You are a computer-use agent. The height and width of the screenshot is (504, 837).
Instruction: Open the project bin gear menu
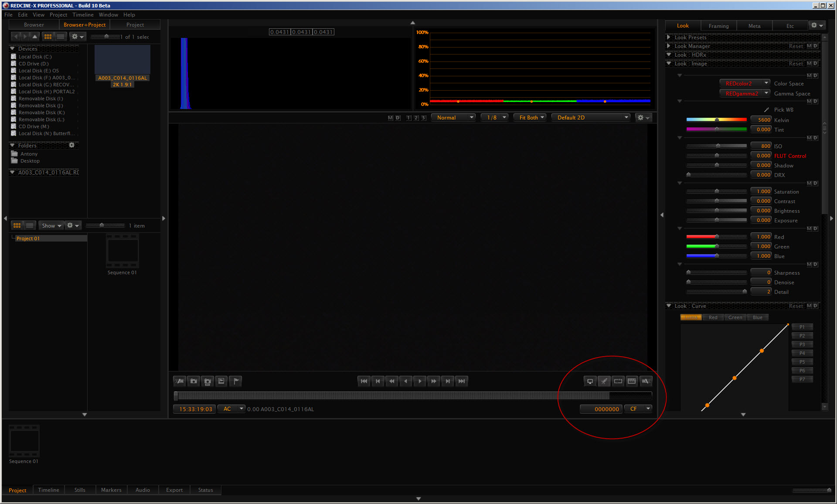pyautogui.click(x=72, y=225)
